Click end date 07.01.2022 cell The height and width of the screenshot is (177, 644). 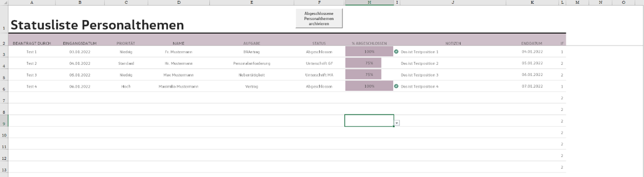click(x=532, y=86)
